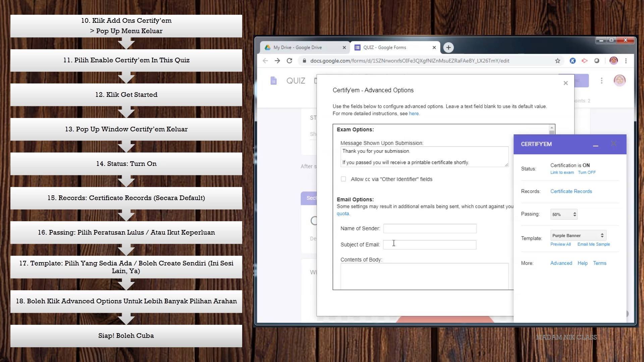
Task: Open the Chrome profile avatar
Action: [x=613, y=61]
